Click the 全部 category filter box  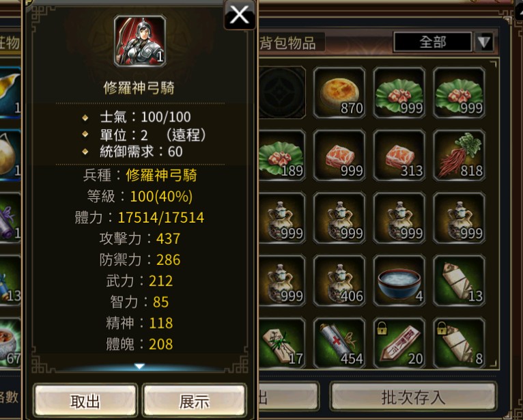point(433,42)
